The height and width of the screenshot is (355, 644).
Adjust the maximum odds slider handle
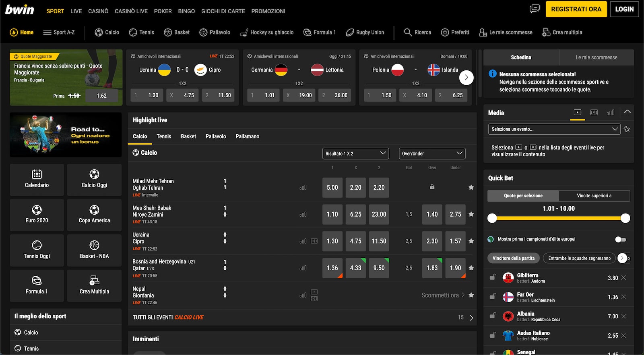pyautogui.click(x=625, y=218)
